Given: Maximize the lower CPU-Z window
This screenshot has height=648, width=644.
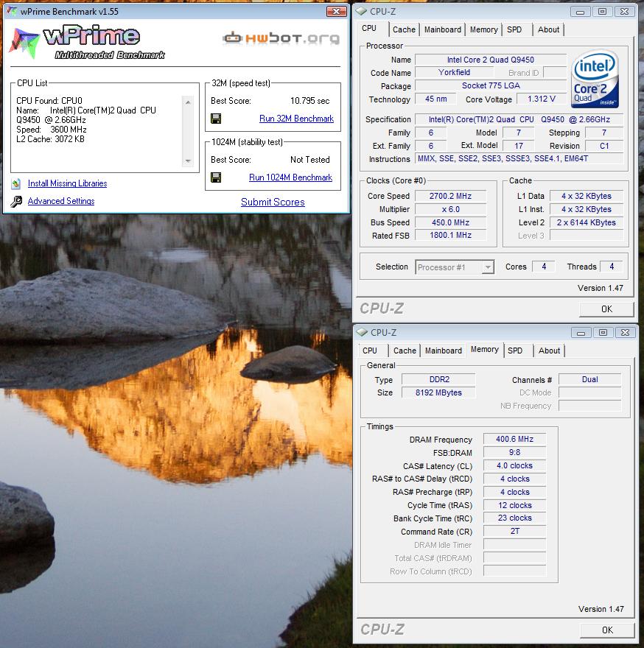Looking at the screenshot, I should click(603, 333).
